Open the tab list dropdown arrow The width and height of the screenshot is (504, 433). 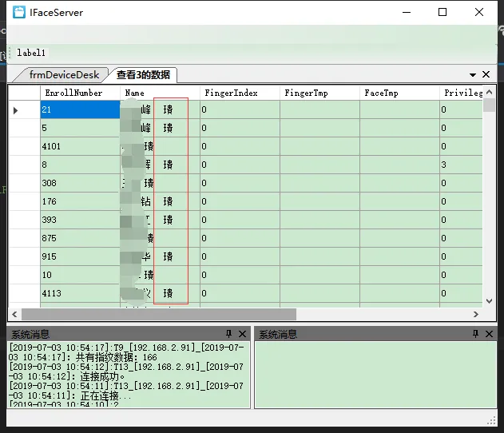point(473,74)
